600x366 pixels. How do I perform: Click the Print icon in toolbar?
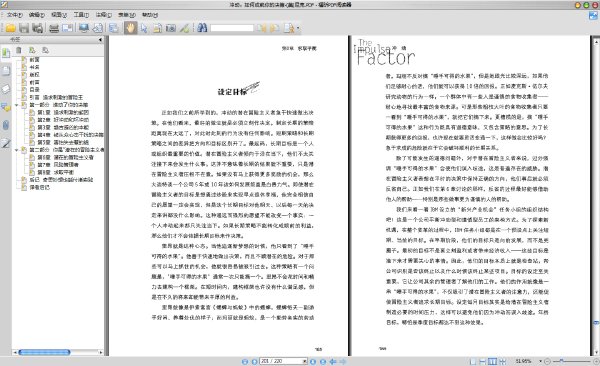point(54,28)
